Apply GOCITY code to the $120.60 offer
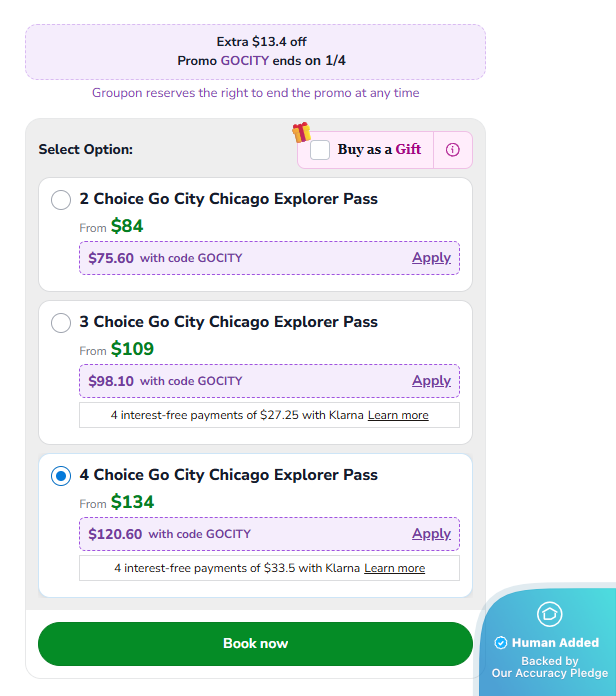The image size is (616, 696). coord(431,534)
